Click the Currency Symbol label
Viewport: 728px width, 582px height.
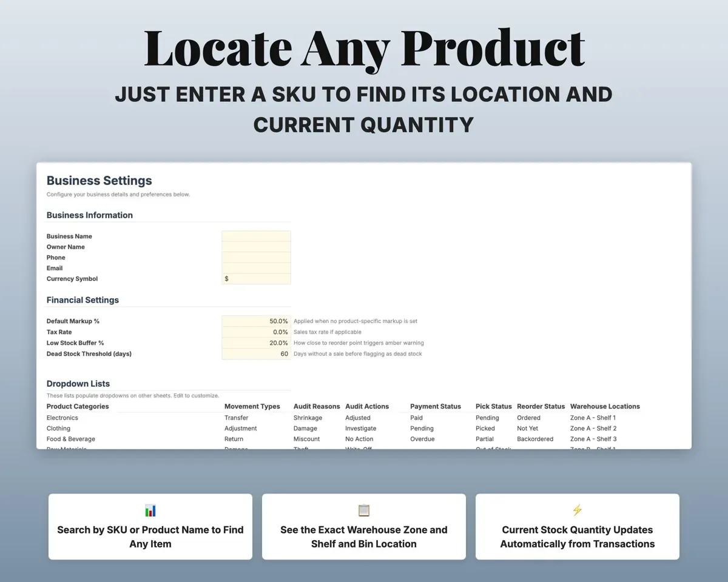tap(72, 279)
